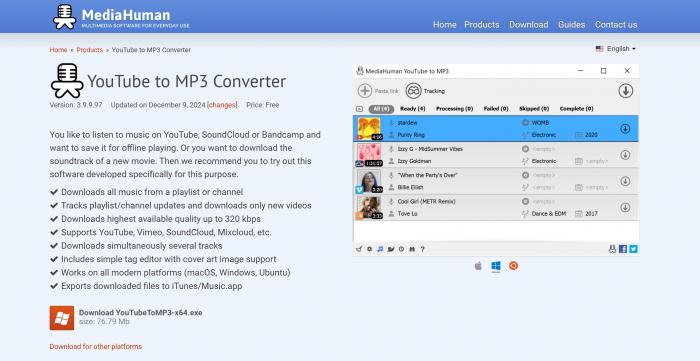This screenshot has height=361, width=700.
Task: Click the Home breadcrumb link
Action: [x=58, y=50]
